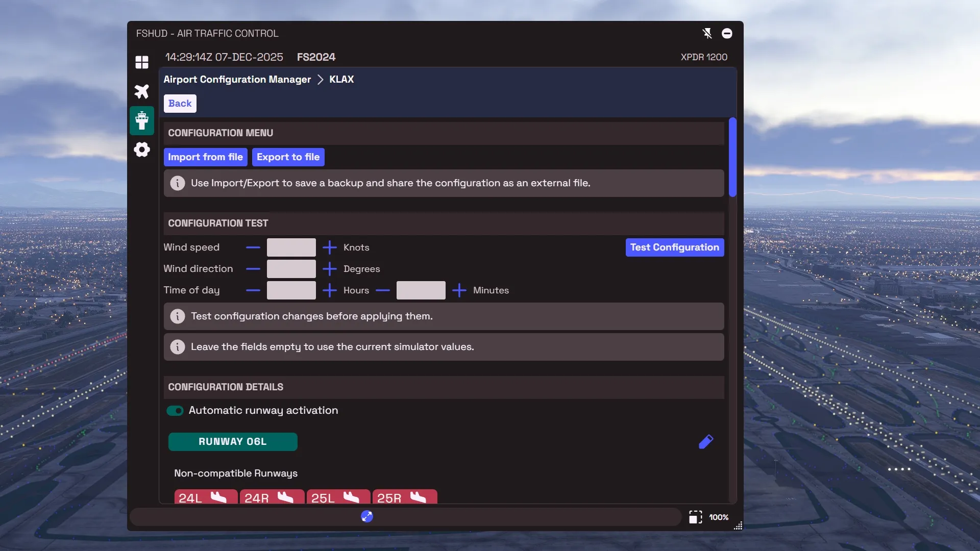Toggle the window pin icon
The height and width of the screenshot is (551, 980).
pos(707,33)
